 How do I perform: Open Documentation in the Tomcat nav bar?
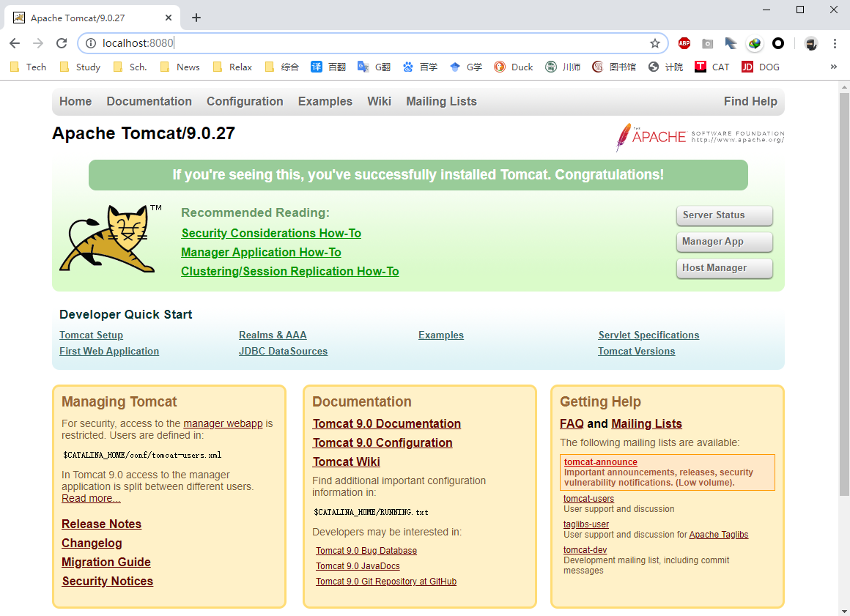pos(149,101)
